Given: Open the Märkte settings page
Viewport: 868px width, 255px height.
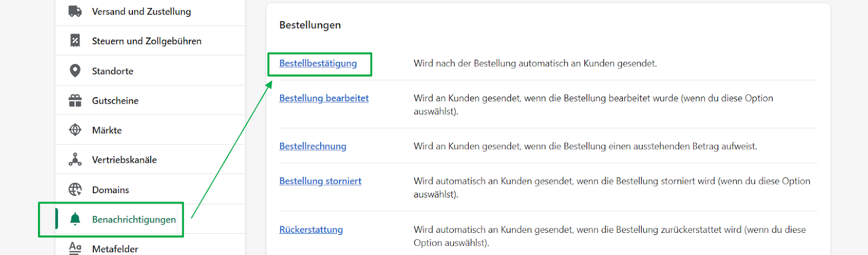Looking at the screenshot, I should 107,130.
